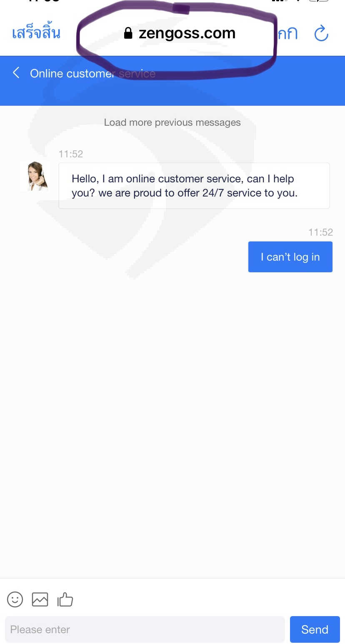Screen dimensions: 345x644
Task: Tap the customer service agent avatar
Action: pyautogui.click(x=35, y=176)
